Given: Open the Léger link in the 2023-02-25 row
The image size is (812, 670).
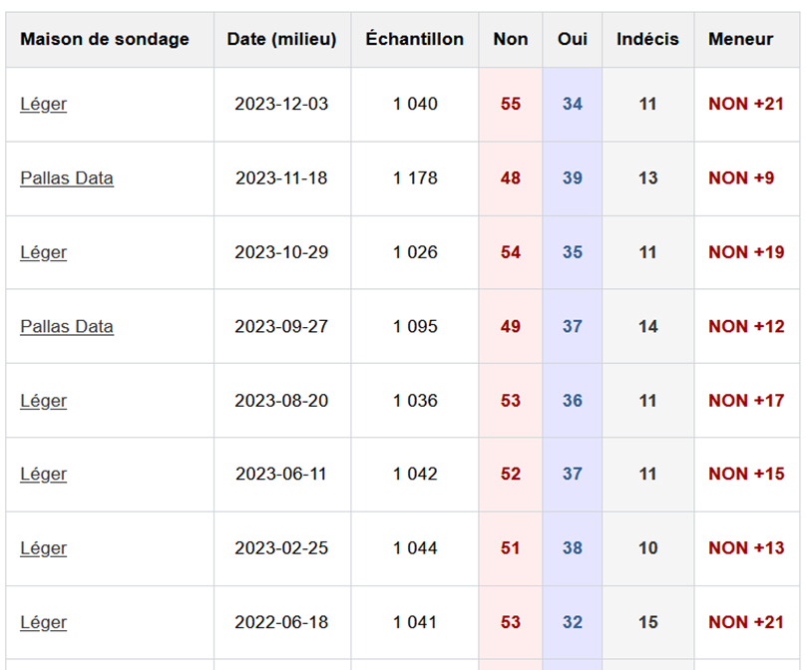Looking at the screenshot, I should pyautogui.click(x=44, y=548).
